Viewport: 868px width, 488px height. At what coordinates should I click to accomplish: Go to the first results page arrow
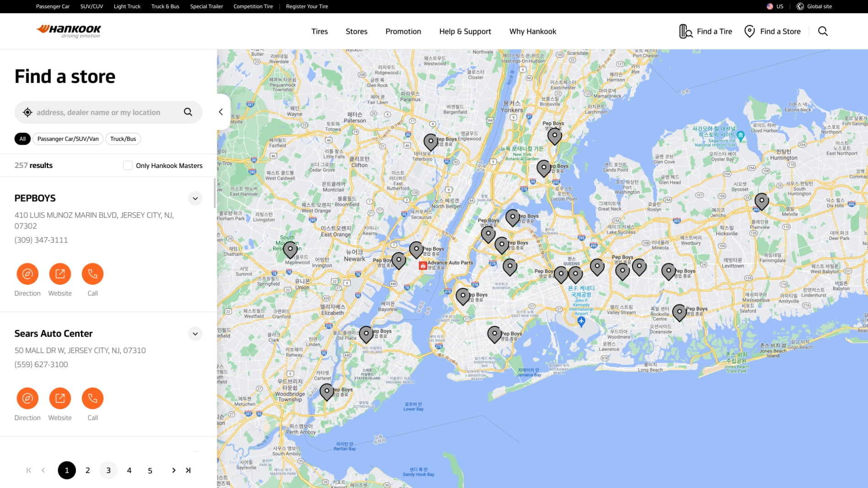29,470
